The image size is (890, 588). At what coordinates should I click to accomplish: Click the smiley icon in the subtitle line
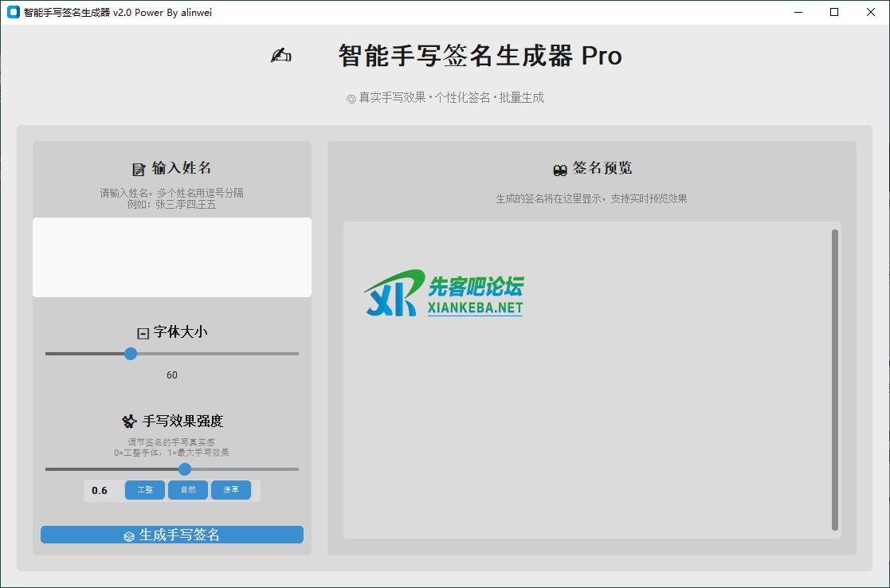pos(351,99)
